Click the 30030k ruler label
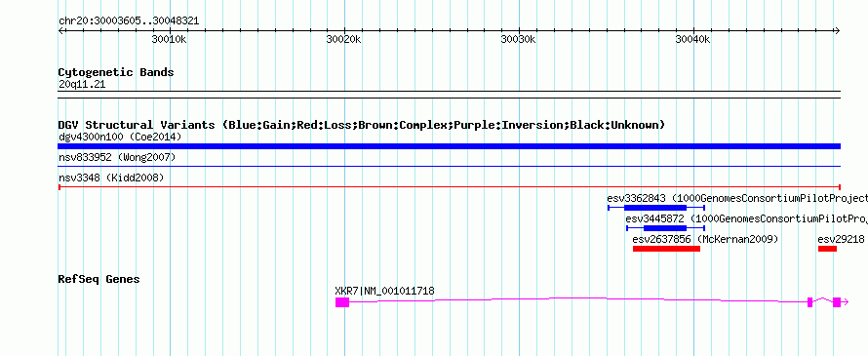 click(519, 40)
